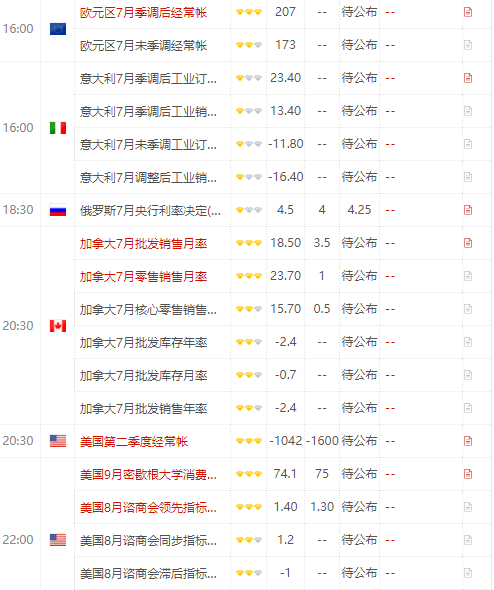Select 欧元区7月未季调经常帐 row title
Screen dimensions: 494x590
(x=143, y=46)
